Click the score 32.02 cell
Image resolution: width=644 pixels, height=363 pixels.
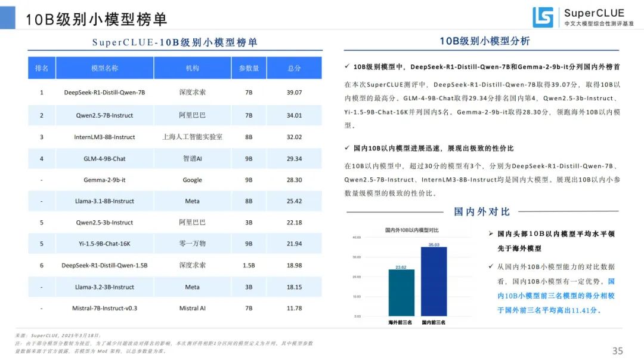294,137
